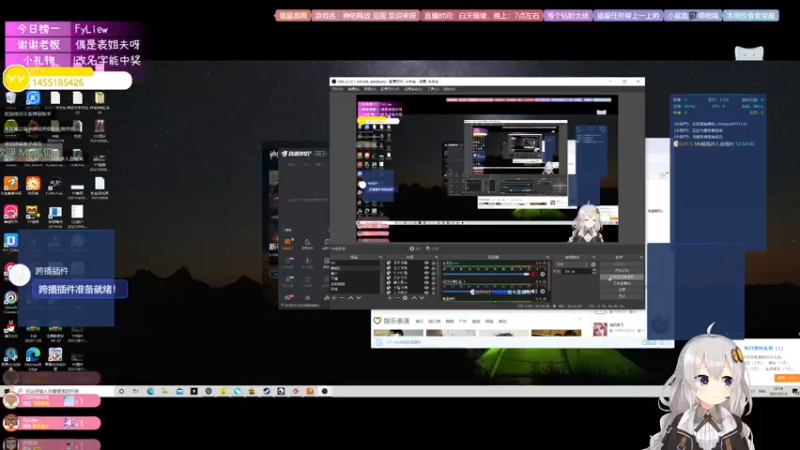Open source properties gear under Sources list

pyautogui.click(x=405, y=297)
